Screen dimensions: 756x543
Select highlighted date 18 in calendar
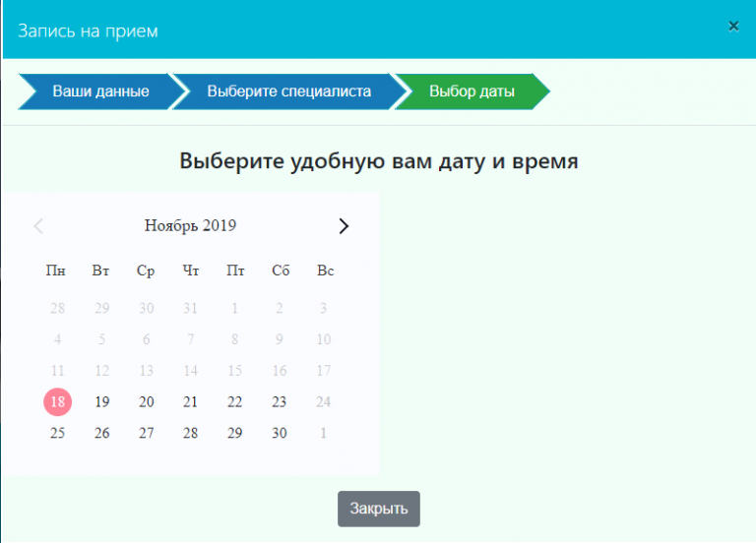click(57, 401)
